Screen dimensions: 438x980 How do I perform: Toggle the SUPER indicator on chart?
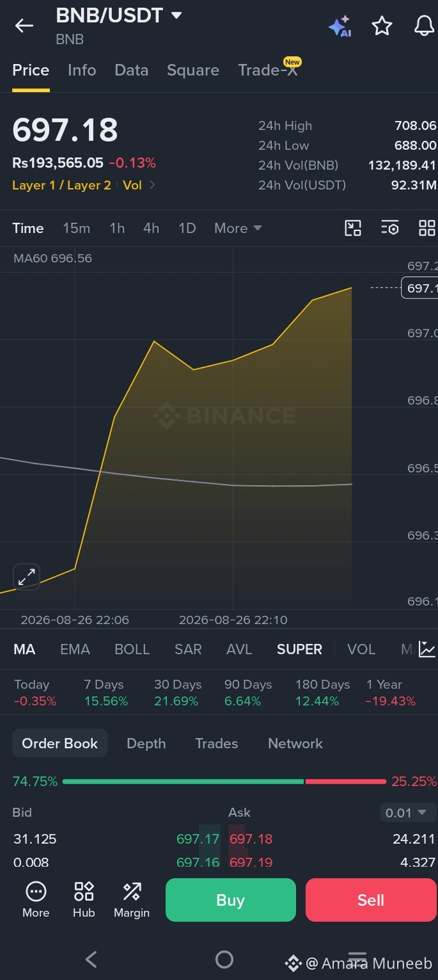pyautogui.click(x=299, y=649)
